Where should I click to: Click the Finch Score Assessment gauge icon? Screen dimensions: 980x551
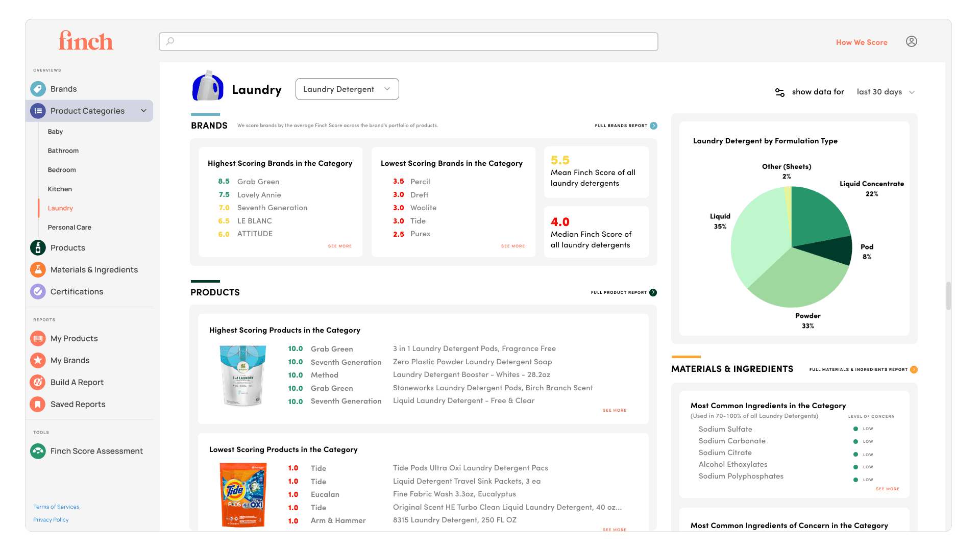point(38,451)
